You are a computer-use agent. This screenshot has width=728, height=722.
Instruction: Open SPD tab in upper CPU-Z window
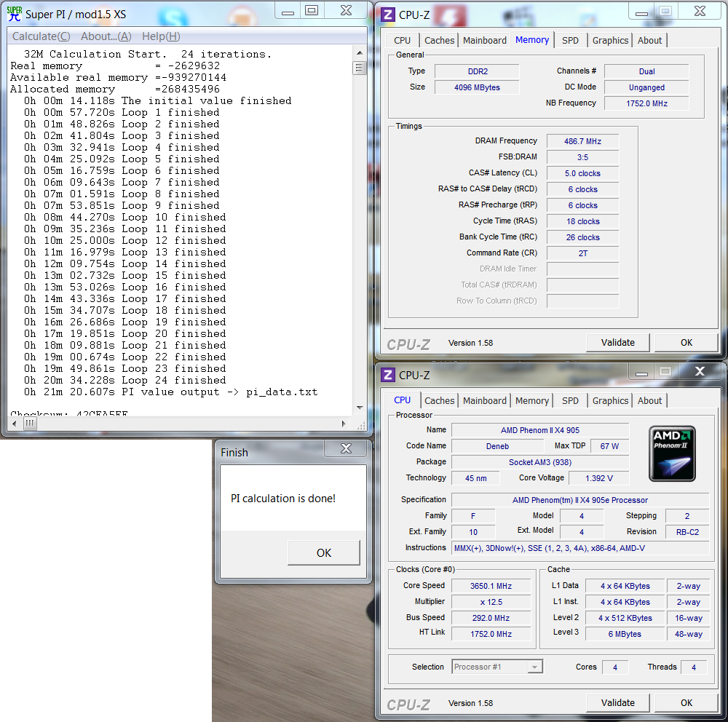click(570, 41)
